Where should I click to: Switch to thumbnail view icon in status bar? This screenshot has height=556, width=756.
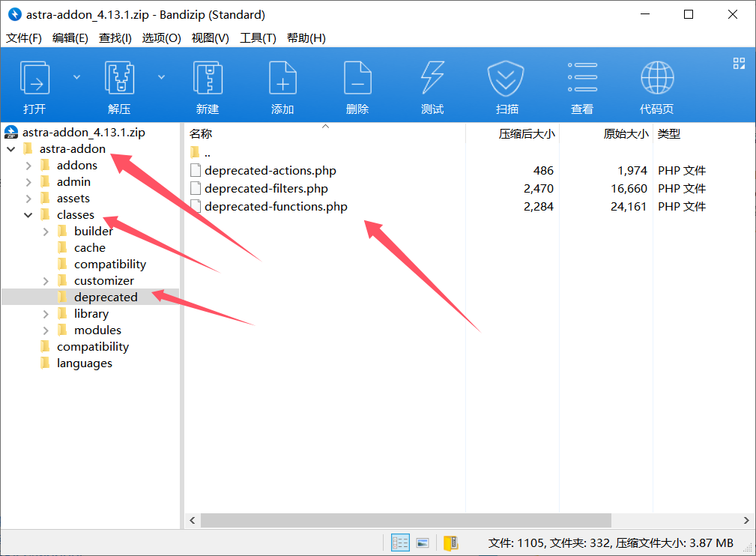point(423,543)
